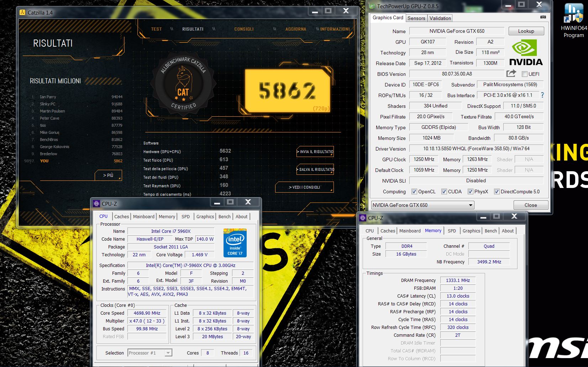Click the Lookup button in GPU-Z
This screenshot has width=588, height=367.
click(x=526, y=31)
